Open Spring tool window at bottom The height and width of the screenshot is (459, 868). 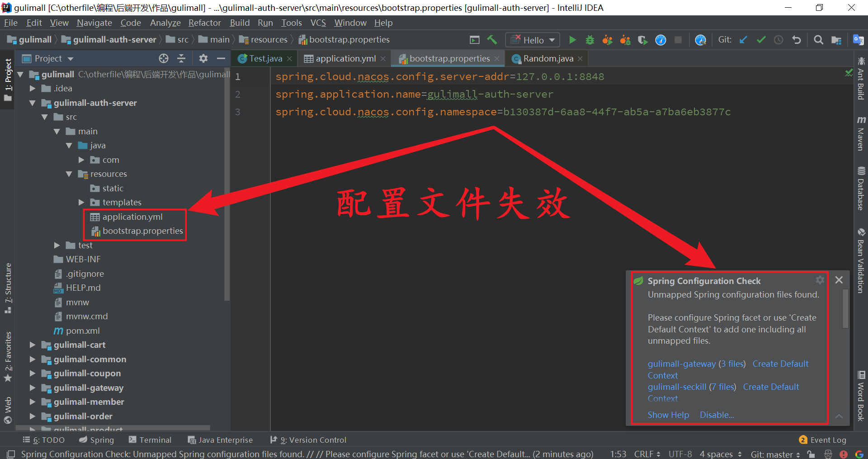click(96, 440)
